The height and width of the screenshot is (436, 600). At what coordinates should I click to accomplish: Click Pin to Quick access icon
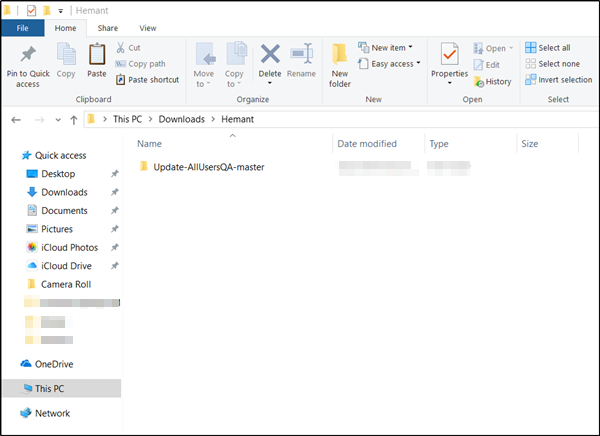tap(28, 54)
